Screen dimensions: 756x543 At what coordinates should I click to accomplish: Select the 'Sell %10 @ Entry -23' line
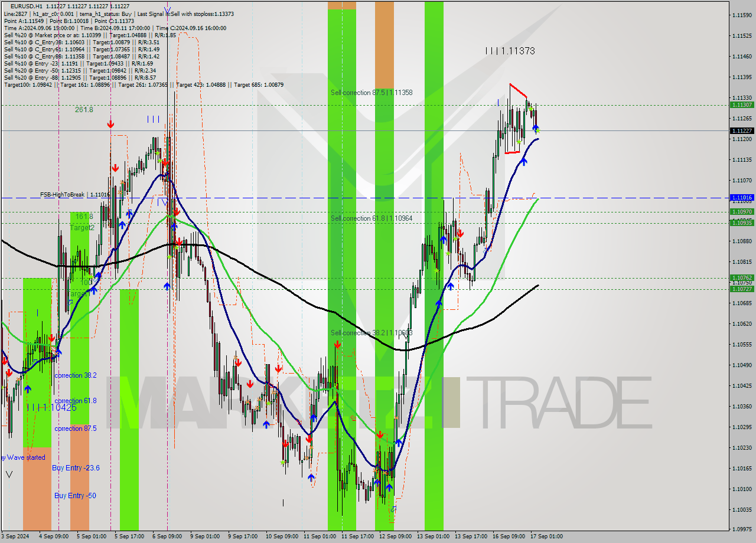tap(79, 63)
